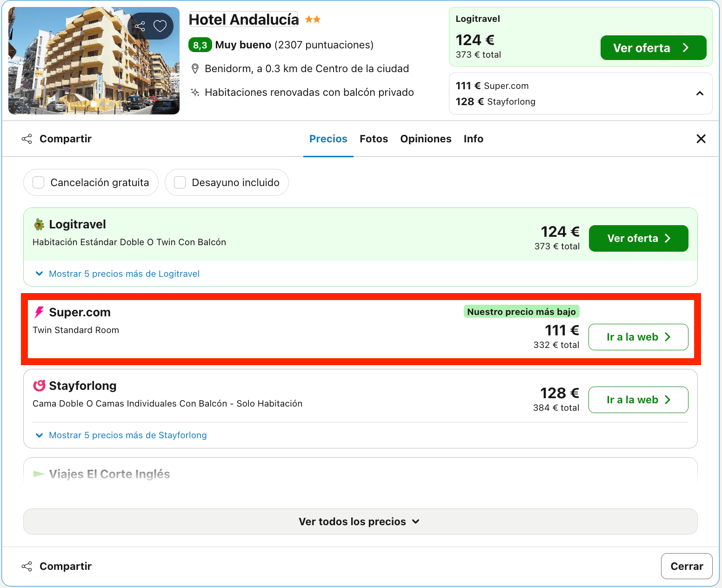
Task: Click Twin Standard Room description
Action: coord(76,330)
